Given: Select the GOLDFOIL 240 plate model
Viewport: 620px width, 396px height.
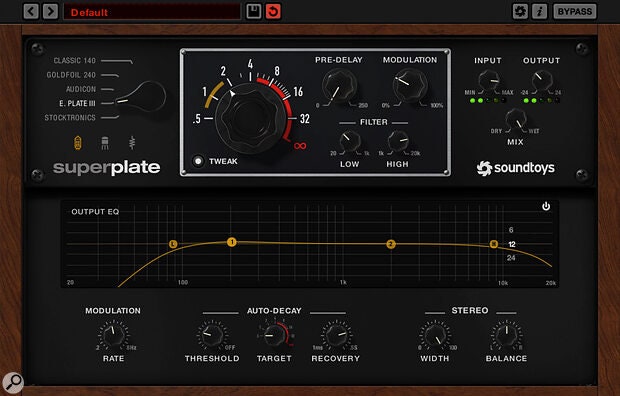Looking at the screenshot, I should click(71, 75).
